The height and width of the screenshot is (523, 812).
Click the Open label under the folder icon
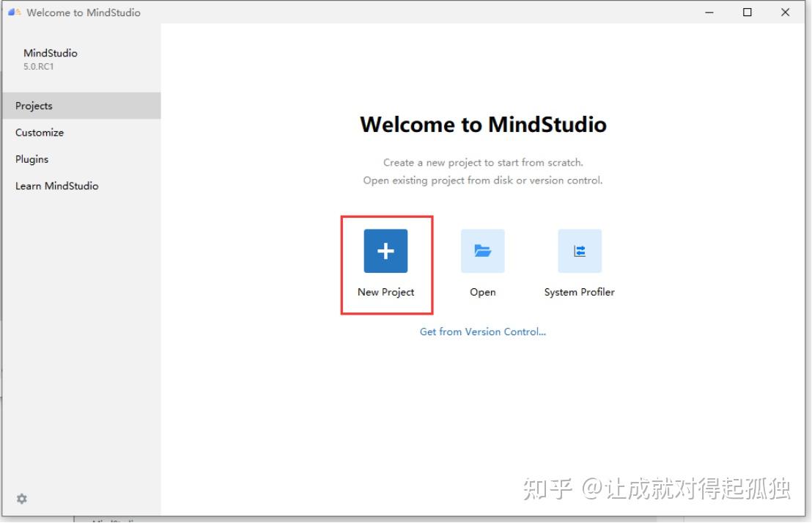tap(482, 292)
